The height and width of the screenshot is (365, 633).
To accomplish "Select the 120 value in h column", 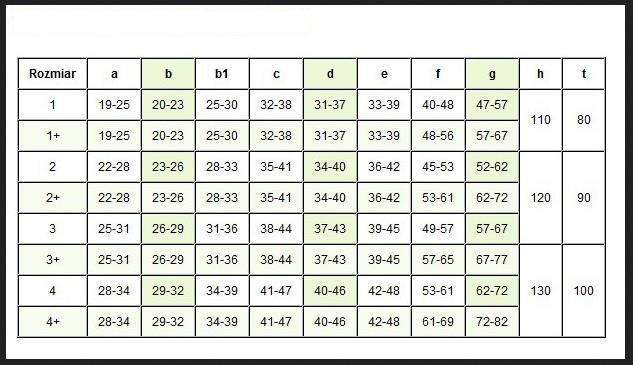I will [541, 198].
